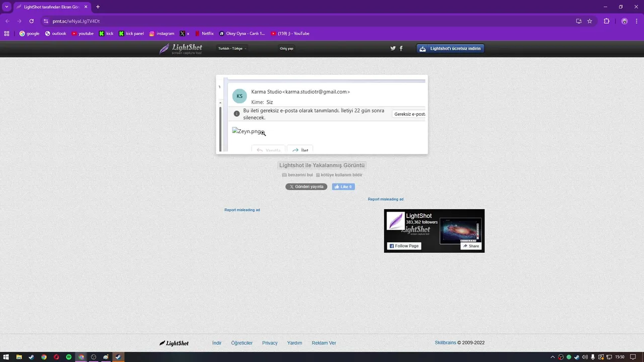Reload the current page

[x=31, y=21]
